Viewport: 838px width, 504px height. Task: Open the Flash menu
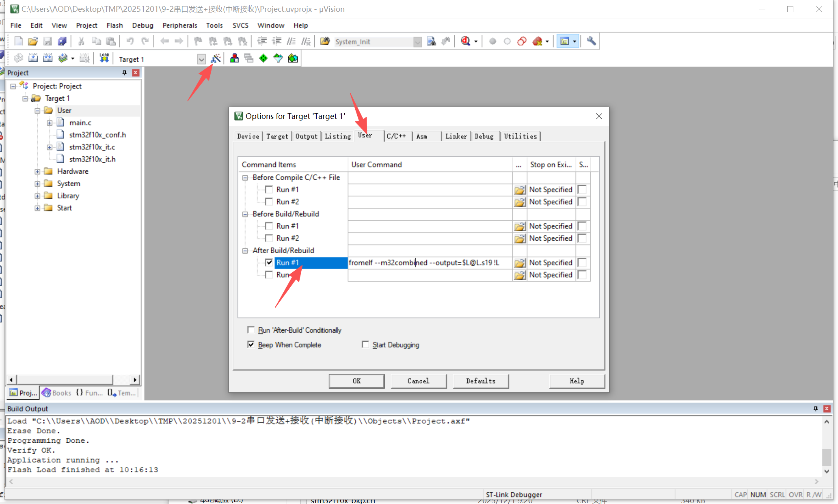[114, 25]
